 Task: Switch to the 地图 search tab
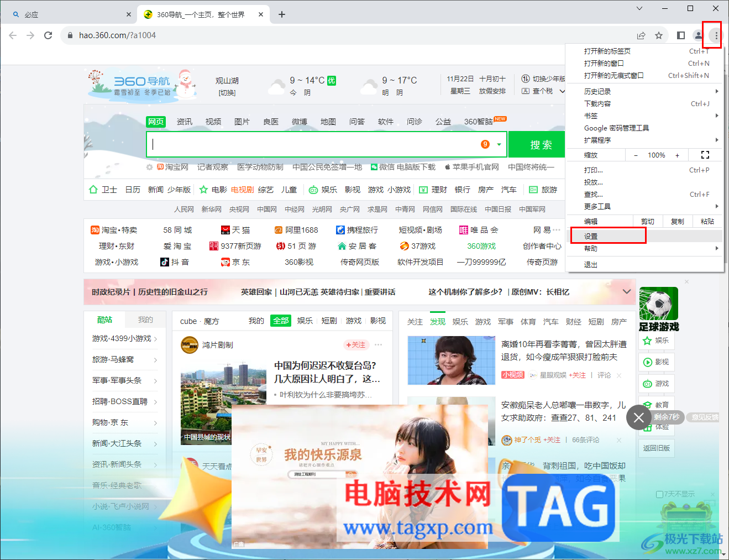328,122
